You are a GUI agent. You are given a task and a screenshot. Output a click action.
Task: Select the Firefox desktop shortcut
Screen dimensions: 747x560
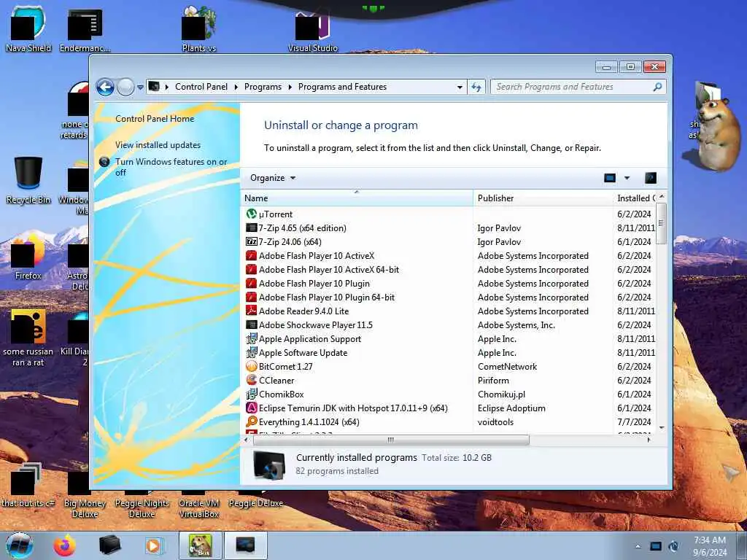click(x=28, y=256)
